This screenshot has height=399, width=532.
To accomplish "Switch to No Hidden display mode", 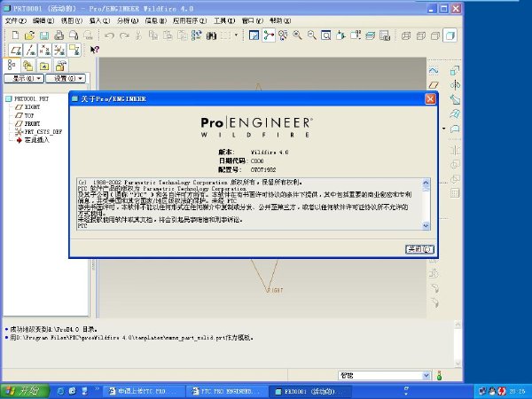I will point(435,35).
